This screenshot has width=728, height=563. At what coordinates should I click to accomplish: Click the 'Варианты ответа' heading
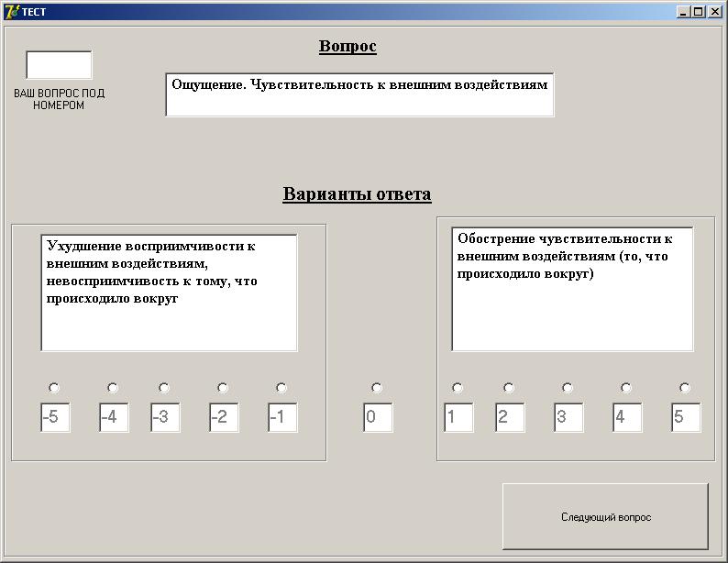click(x=357, y=193)
